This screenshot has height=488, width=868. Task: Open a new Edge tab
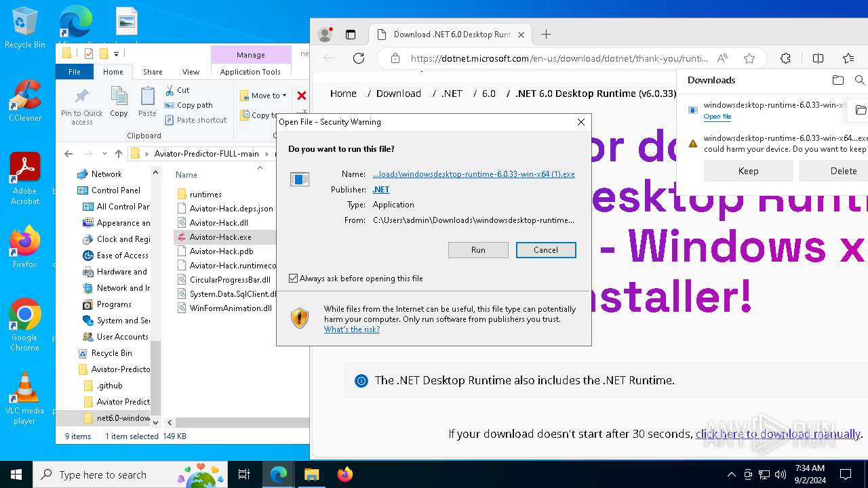(546, 35)
